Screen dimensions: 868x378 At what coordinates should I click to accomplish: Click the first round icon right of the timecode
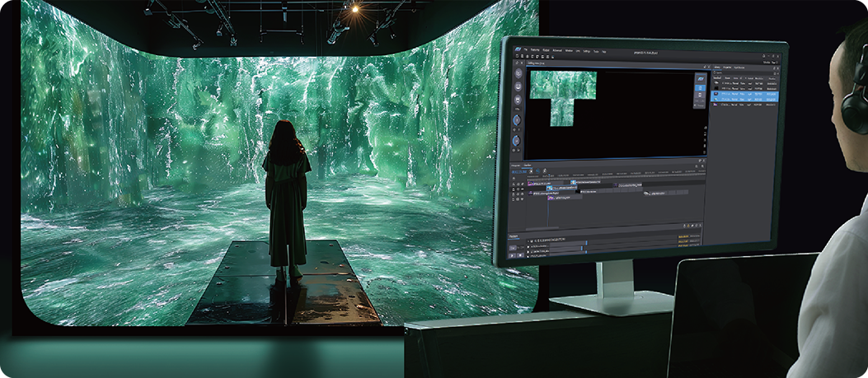click(531, 171)
